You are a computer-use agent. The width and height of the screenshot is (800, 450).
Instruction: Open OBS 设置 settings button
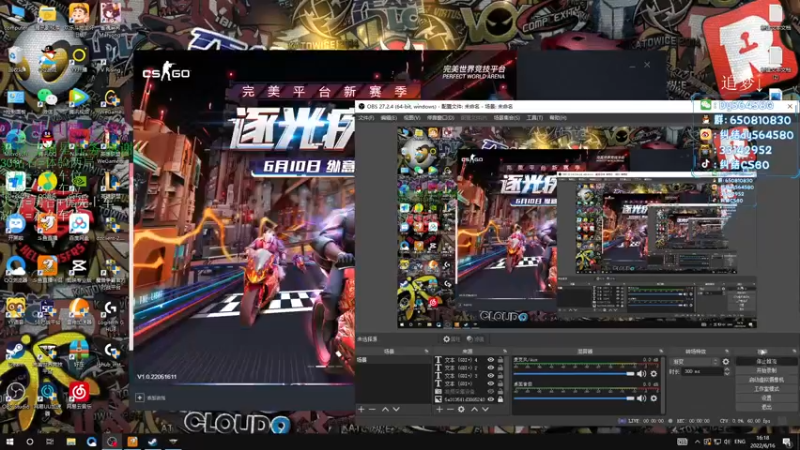point(766,398)
